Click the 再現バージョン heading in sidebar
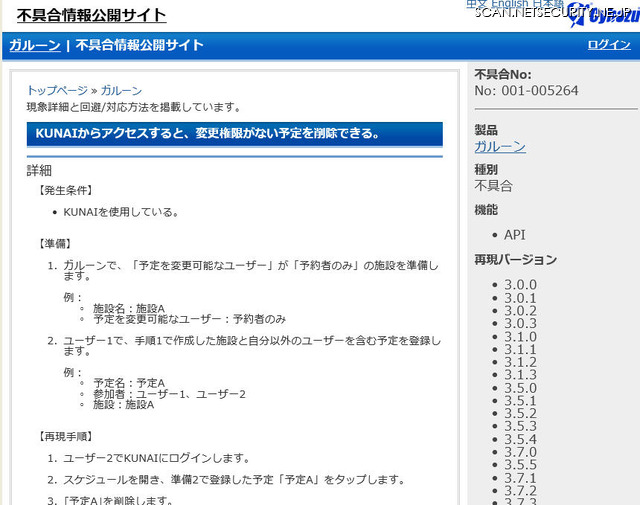Image resolution: width=640 pixels, height=505 pixels. [x=515, y=260]
